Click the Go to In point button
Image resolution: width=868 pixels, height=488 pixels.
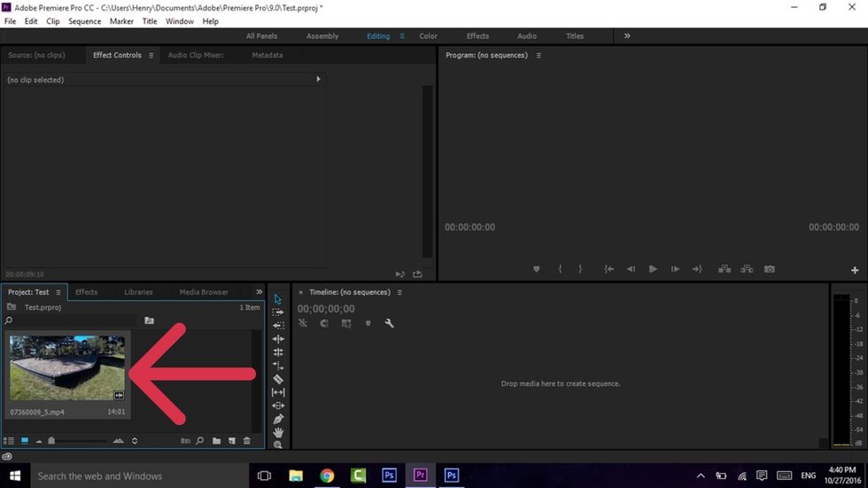tap(609, 269)
